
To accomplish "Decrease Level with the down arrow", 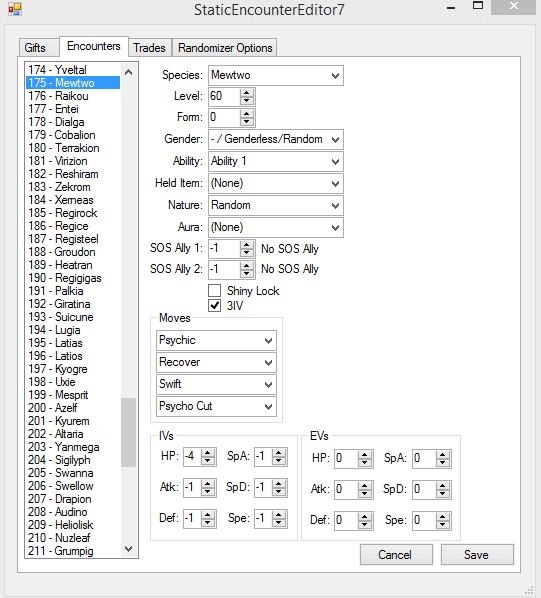I will pos(247,100).
